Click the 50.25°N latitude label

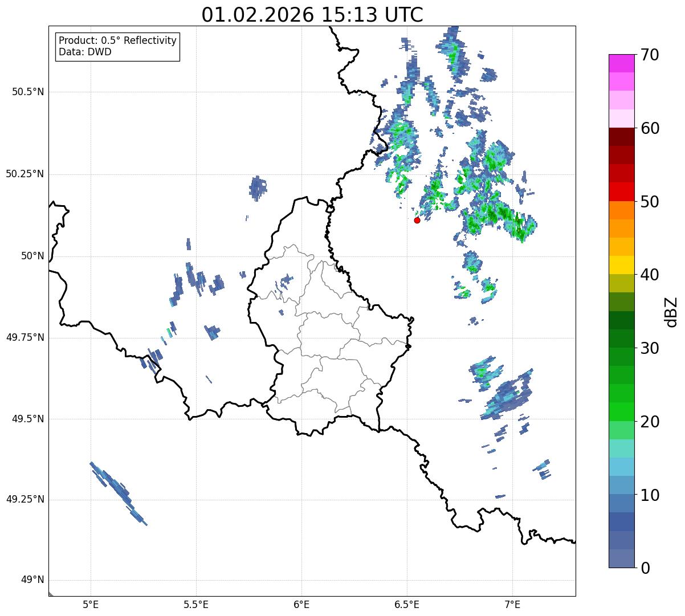pos(25,174)
